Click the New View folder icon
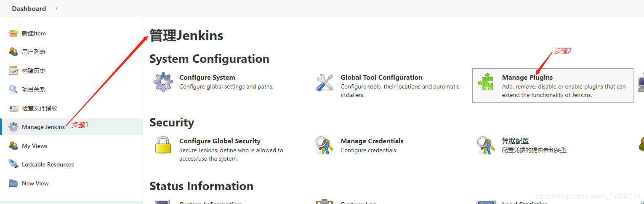The image size is (644, 204). tap(13, 183)
